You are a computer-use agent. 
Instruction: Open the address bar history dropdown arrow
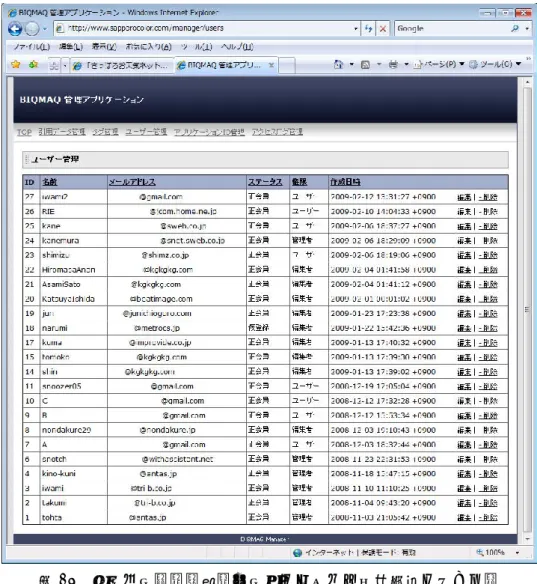(x=356, y=29)
